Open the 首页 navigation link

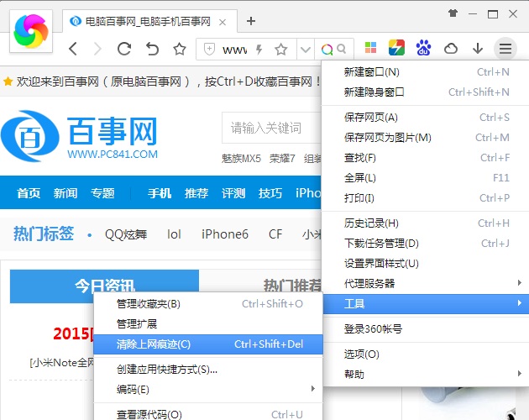click(x=29, y=193)
